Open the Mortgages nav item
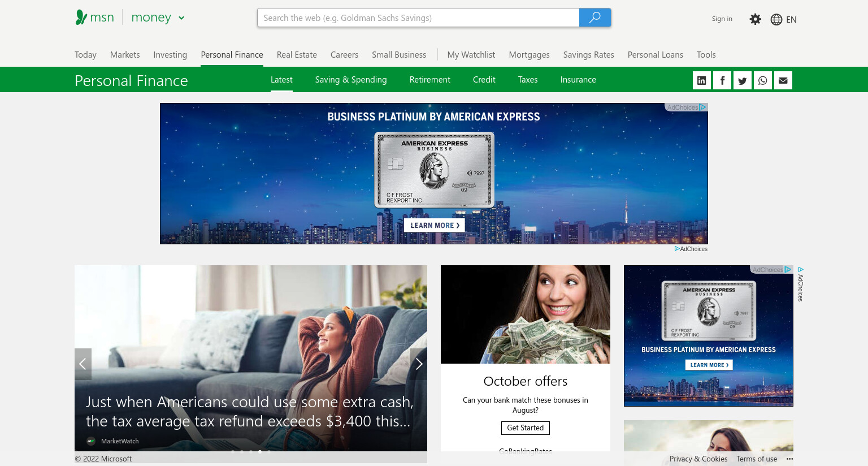This screenshot has width=868, height=466. 529,55
